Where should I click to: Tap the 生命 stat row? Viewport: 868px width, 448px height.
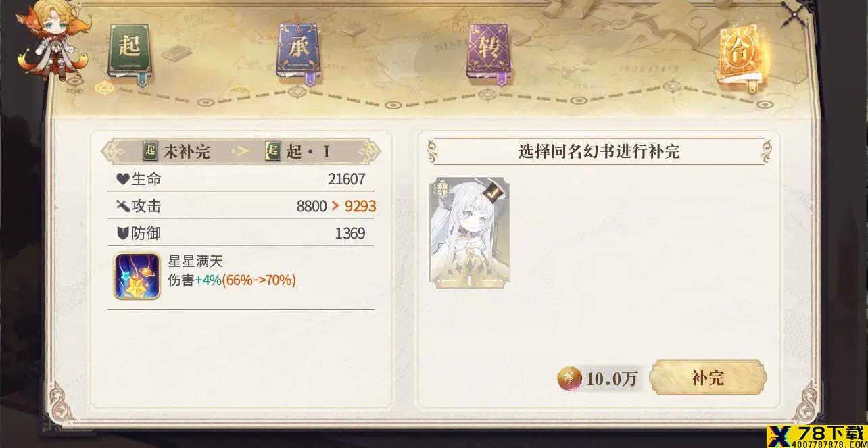coord(241,179)
